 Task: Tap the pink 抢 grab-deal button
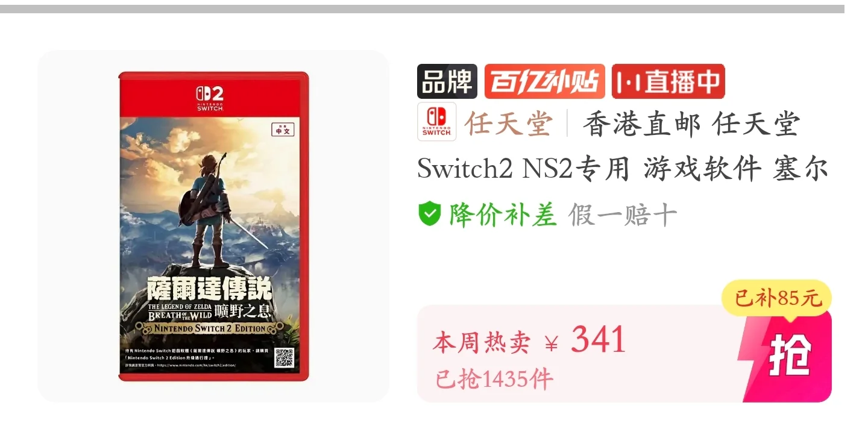pyautogui.click(x=788, y=355)
